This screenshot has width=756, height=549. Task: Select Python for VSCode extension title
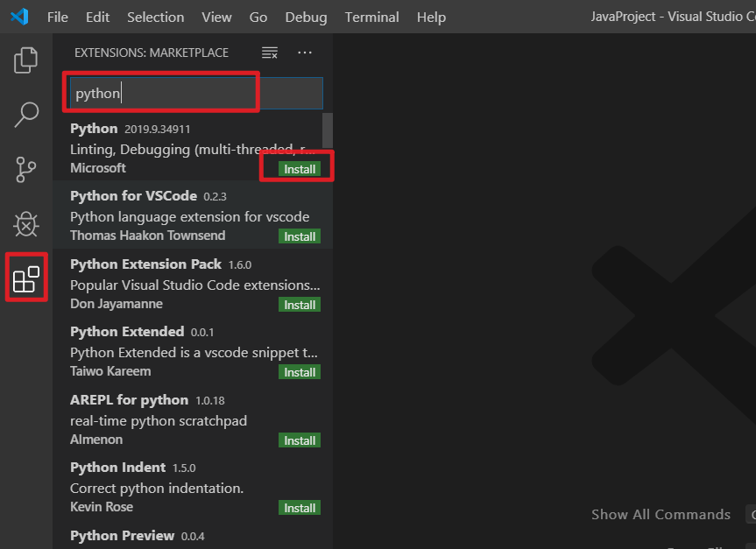click(x=133, y=196)
